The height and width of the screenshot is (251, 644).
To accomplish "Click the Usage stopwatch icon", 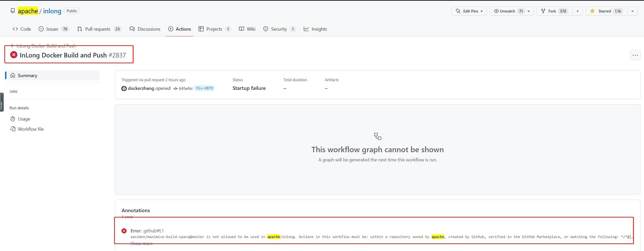I will [x=13, y=119].
